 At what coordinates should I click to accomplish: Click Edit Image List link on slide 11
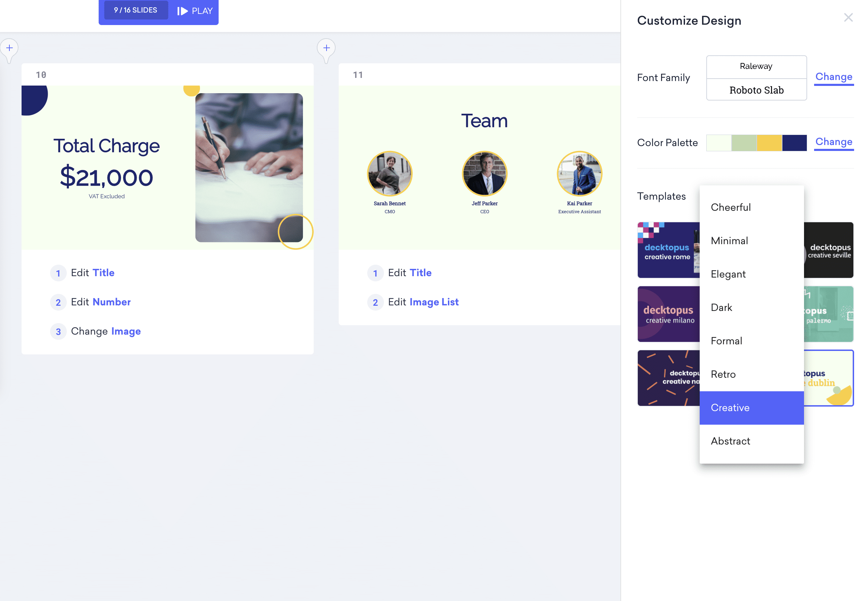click(424, 302)
